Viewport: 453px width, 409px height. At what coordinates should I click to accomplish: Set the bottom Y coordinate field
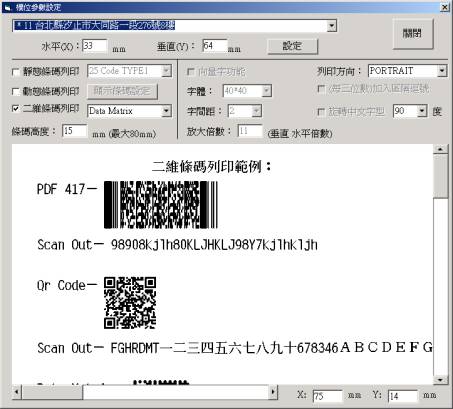click(x=403, y=396)
